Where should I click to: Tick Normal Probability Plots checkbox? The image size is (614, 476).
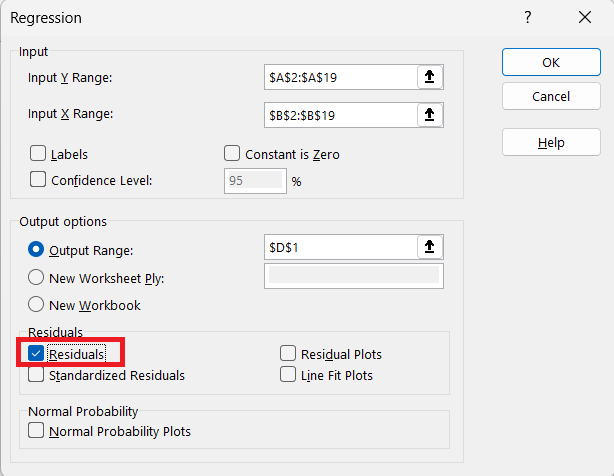point(36,430)
